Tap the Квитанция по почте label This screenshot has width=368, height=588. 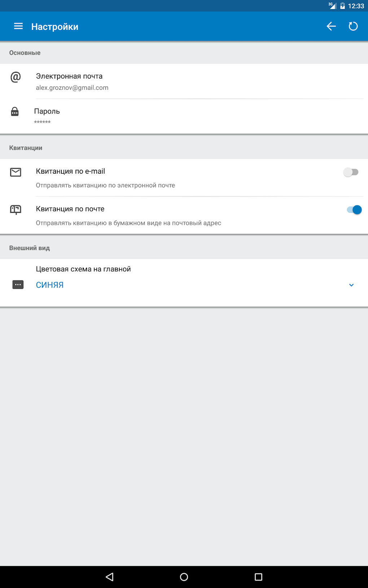[x=70, y=209]
